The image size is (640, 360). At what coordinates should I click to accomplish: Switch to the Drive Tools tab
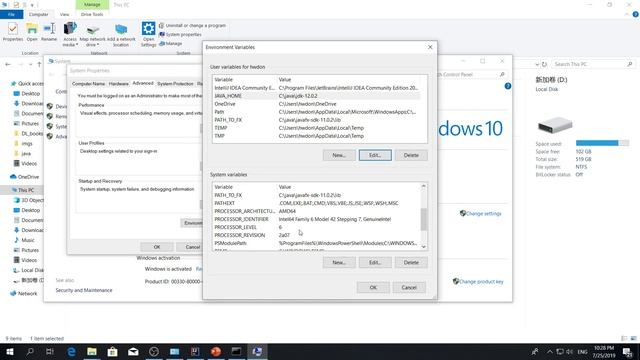(92, 14)
